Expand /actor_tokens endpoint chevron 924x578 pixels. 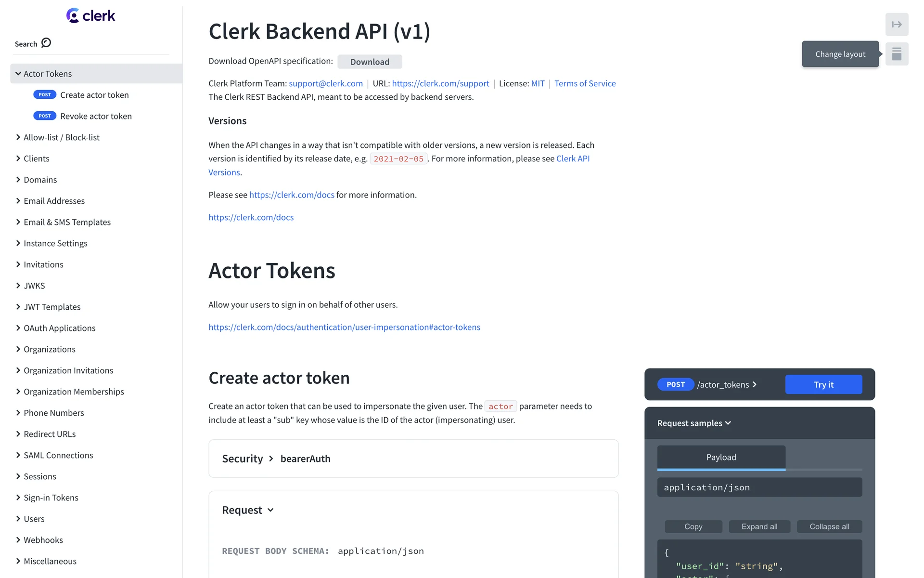pos(755,384)
